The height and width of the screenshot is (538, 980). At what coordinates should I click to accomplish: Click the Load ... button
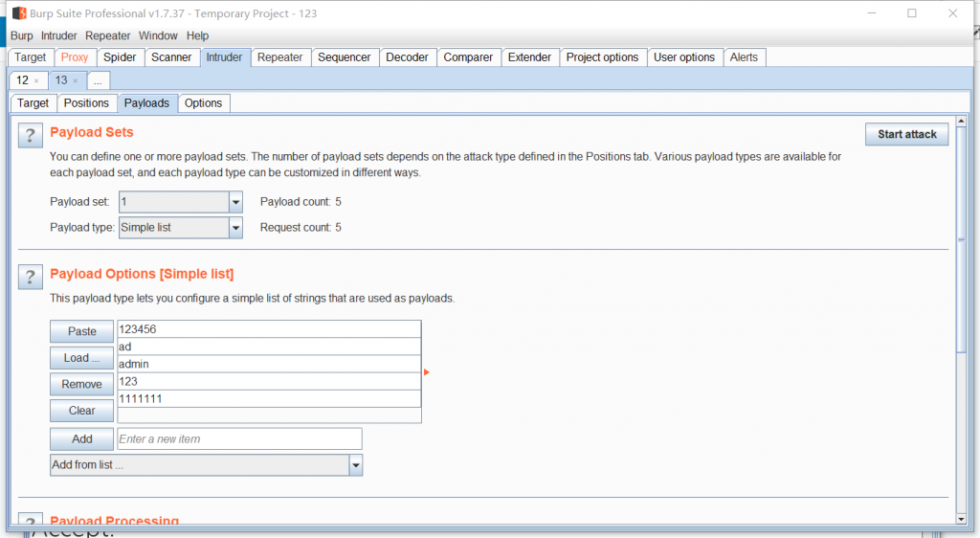[82, 358]
